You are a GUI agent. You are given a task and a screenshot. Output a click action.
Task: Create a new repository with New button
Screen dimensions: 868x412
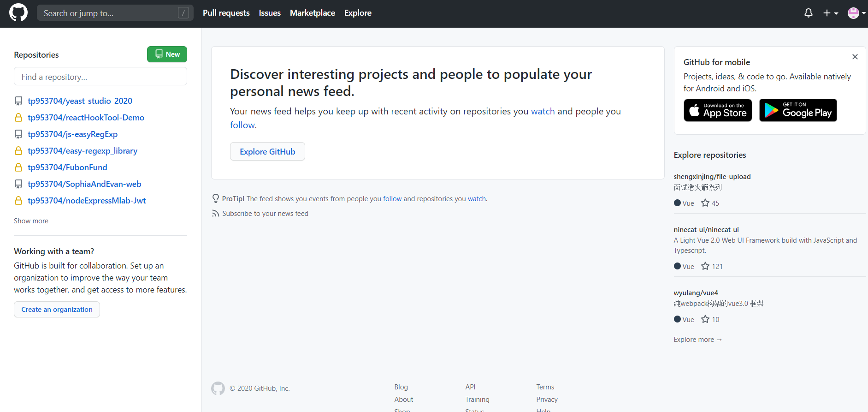(x=167, y=54)
